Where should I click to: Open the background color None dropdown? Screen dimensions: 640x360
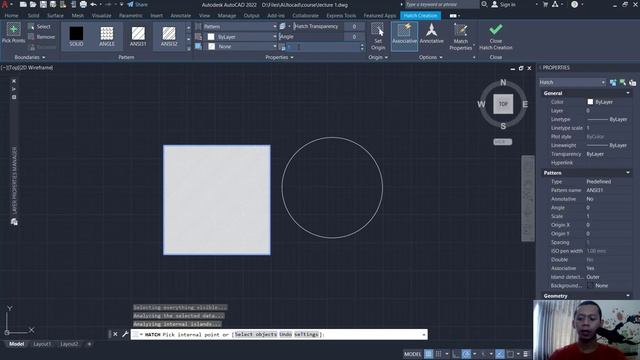tap(241, 47)
